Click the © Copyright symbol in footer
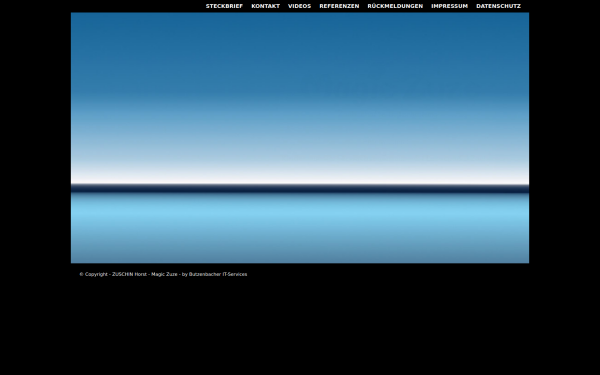 pos(81,274)
